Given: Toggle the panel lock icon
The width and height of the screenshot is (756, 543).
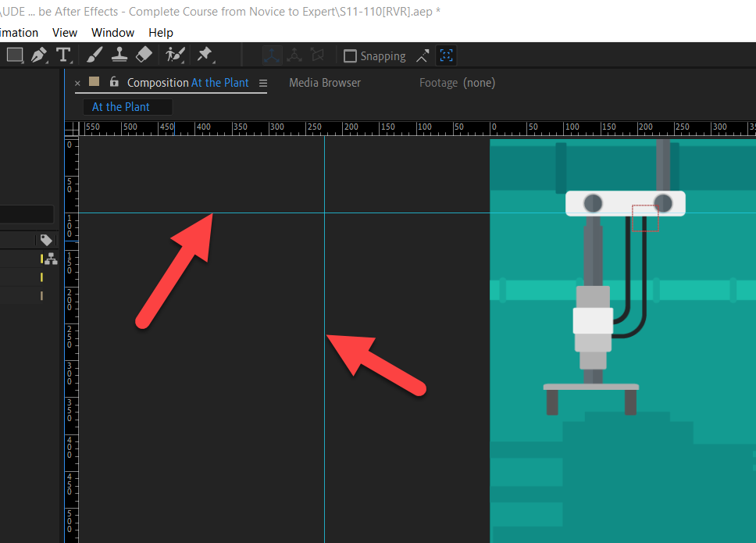Looking at the screenshot, I should (114, 82).
